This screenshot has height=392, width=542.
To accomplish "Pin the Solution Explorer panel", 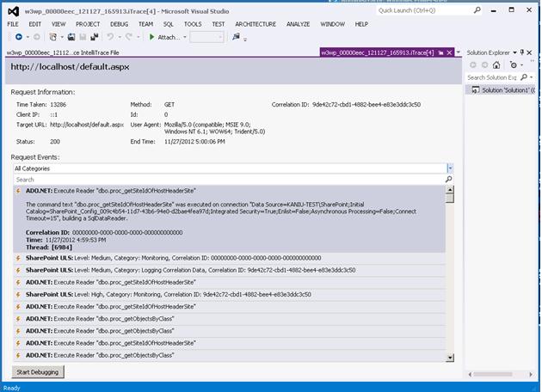I will pos(522,52).
